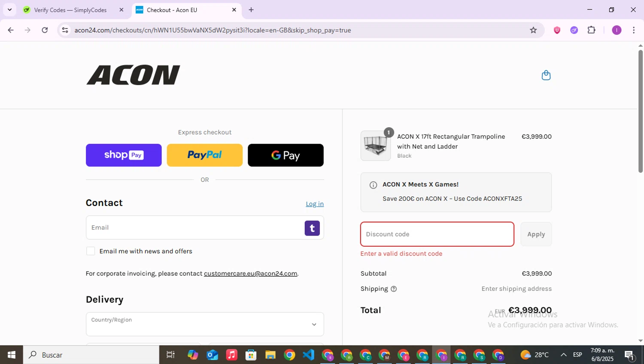Viewport: 644px width, 364px height.
Task: Click the Buscar taskbar search box
Action: 91,355
